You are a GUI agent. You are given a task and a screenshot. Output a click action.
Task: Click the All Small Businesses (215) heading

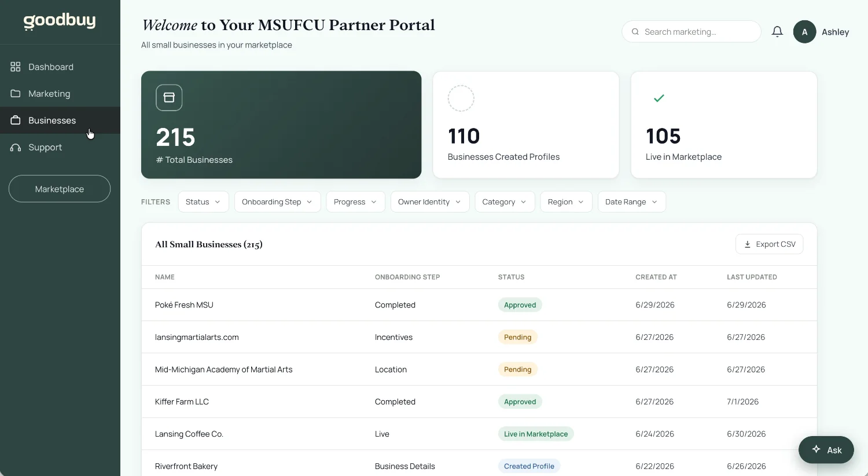pyautogui.click(x=209, y=244)
